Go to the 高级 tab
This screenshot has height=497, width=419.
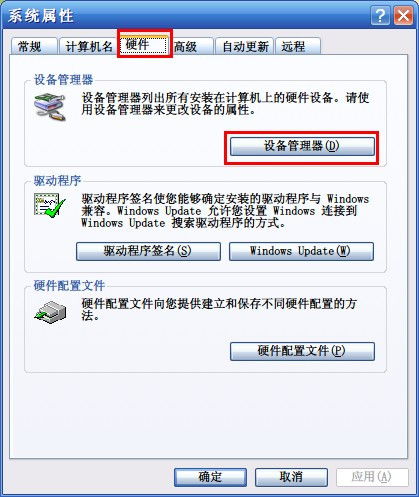192,46
